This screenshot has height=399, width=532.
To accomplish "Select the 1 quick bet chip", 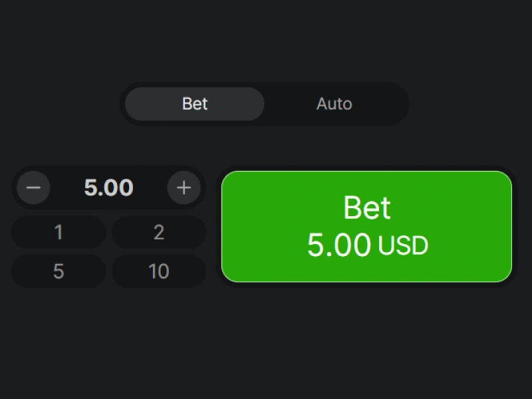I will click(58, 232).
